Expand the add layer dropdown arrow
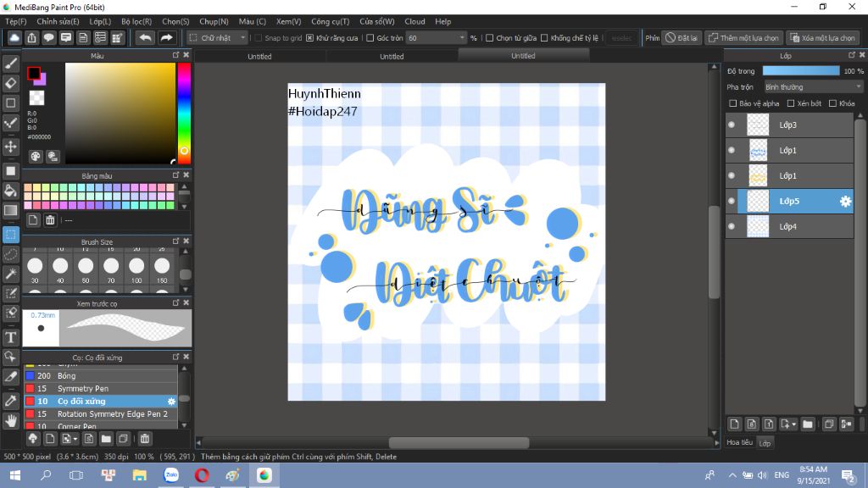 pyautogui.click(x=794, y=424)
